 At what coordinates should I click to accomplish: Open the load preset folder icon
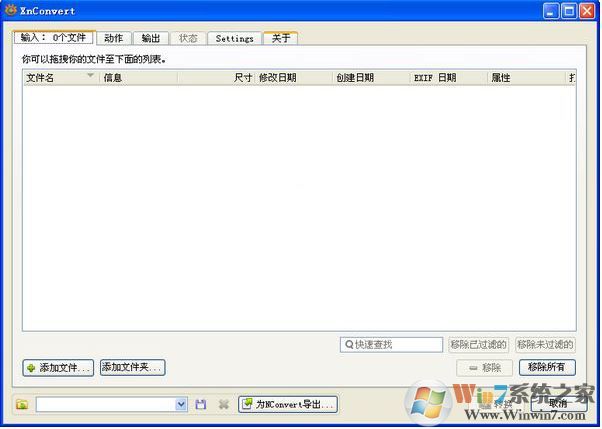tap(22, 404)
